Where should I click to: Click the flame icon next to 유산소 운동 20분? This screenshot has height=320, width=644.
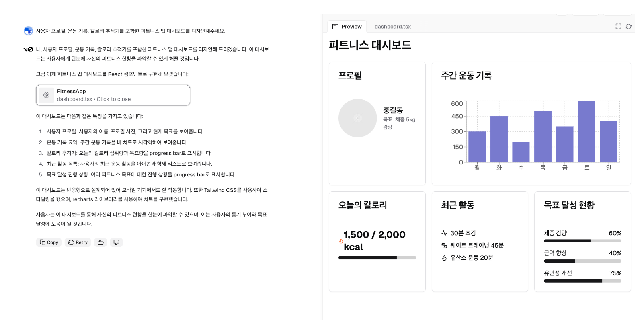(443, 257)
